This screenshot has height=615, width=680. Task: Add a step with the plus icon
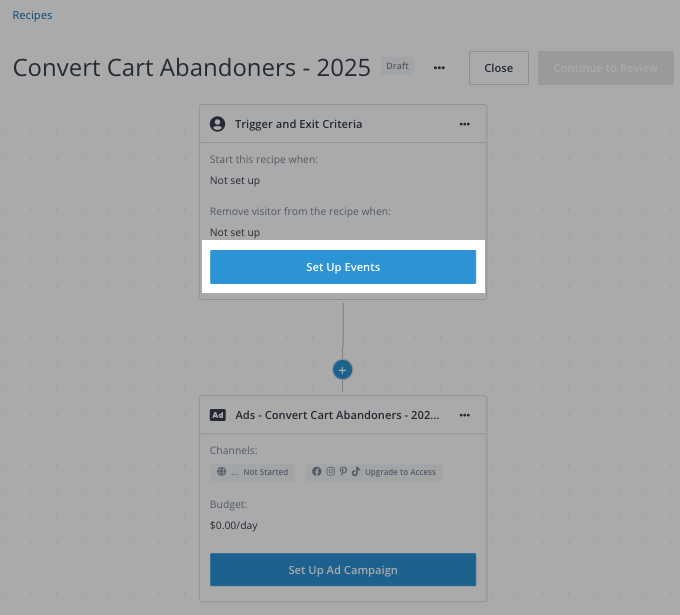tap(343, 370)
